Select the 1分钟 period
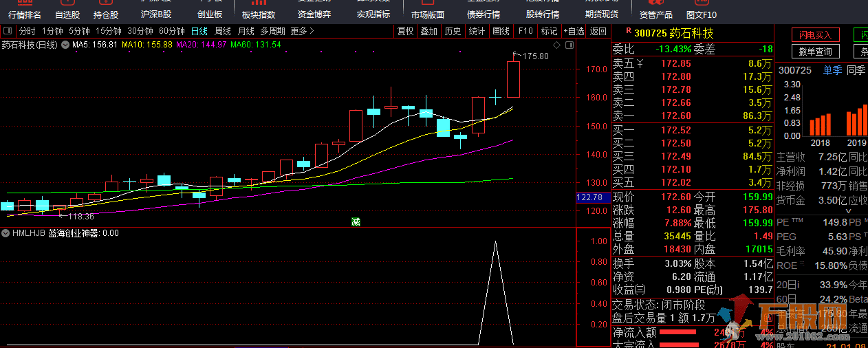 tap(52, 31)
